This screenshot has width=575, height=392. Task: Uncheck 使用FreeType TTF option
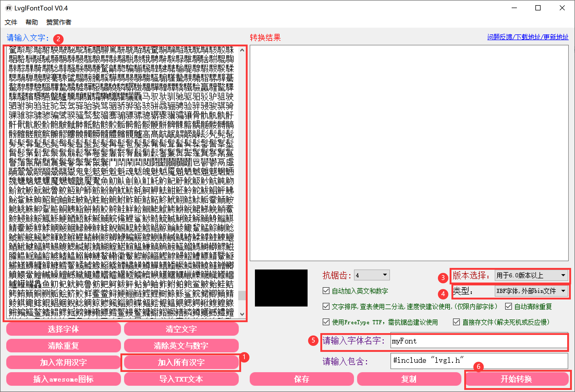coord(326,322)
